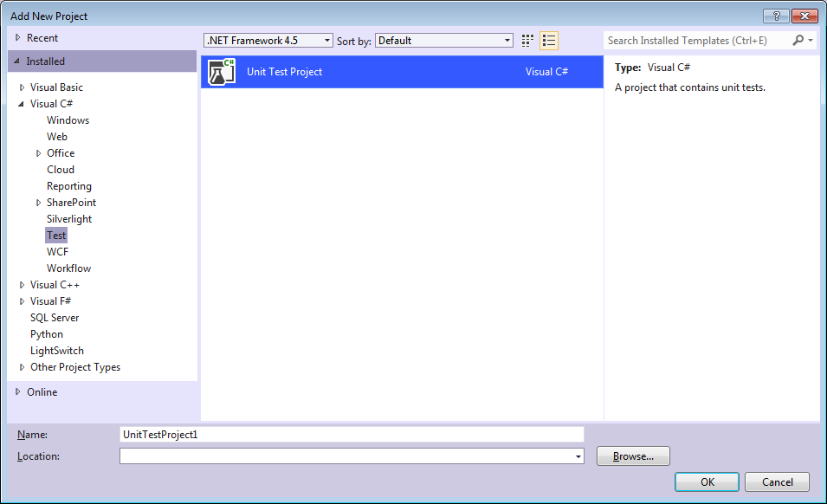The width and height of the screenshot is (827, 504).
Task: Open the Sort by Default dropdown
Action: point(444,41)
